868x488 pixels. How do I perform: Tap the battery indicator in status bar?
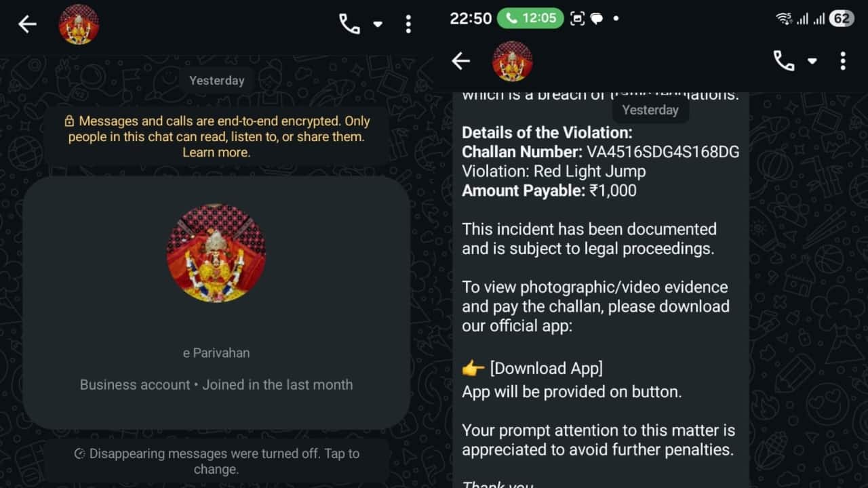click(842, 18)
